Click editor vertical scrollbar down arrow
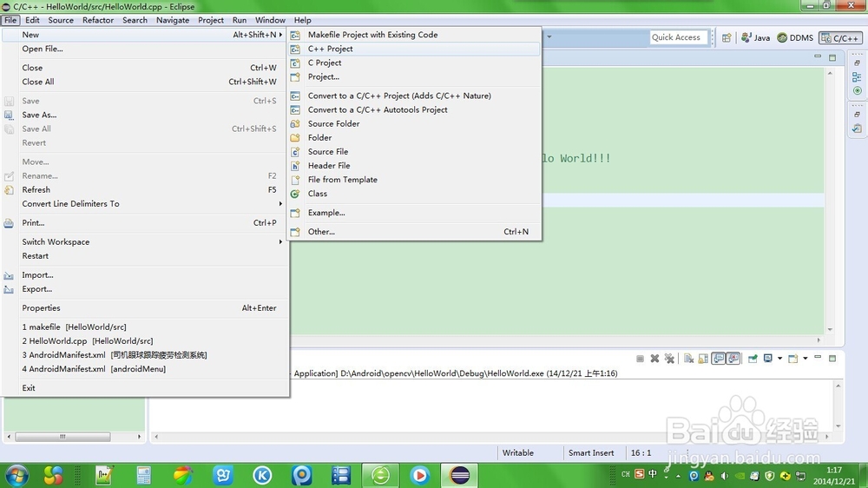The width and height of the screenshot is (868, 488). (x=830, y=330)
